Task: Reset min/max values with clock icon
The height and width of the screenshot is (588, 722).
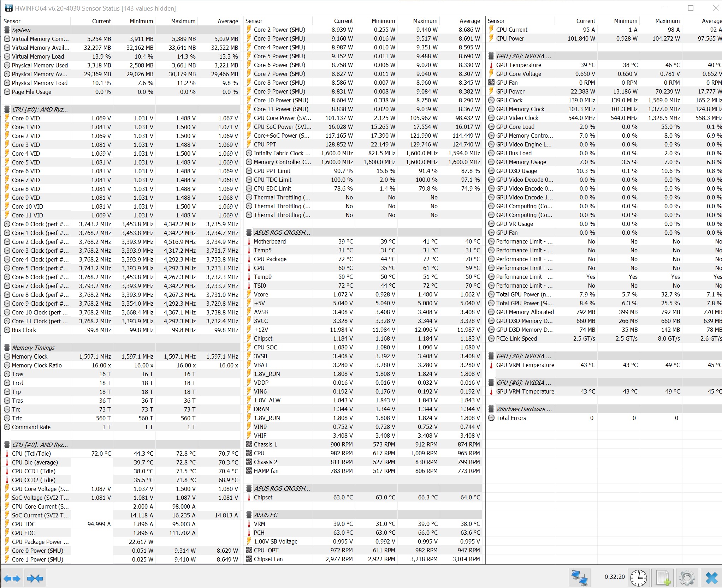Action: [x=638, y=578]
